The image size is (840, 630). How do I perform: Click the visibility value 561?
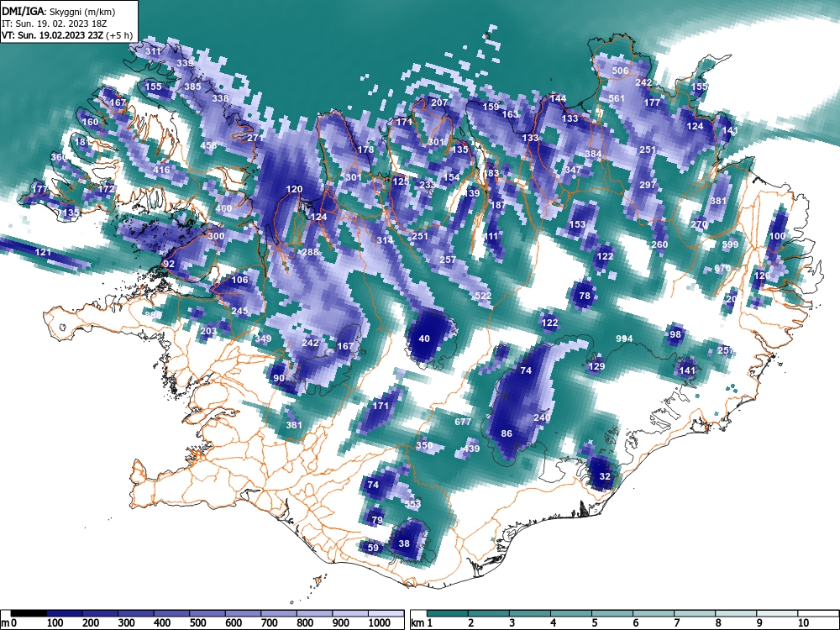pyautogui.click(x=617, y=98)
